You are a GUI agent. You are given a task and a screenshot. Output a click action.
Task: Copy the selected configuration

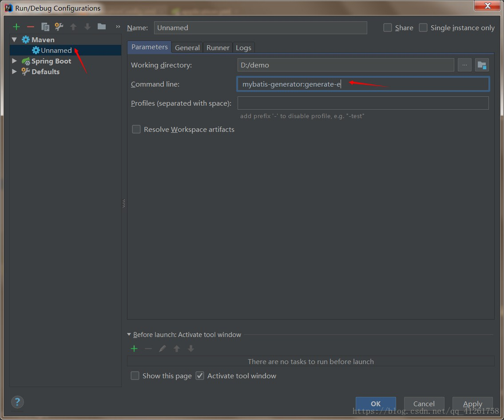point(45,27)
